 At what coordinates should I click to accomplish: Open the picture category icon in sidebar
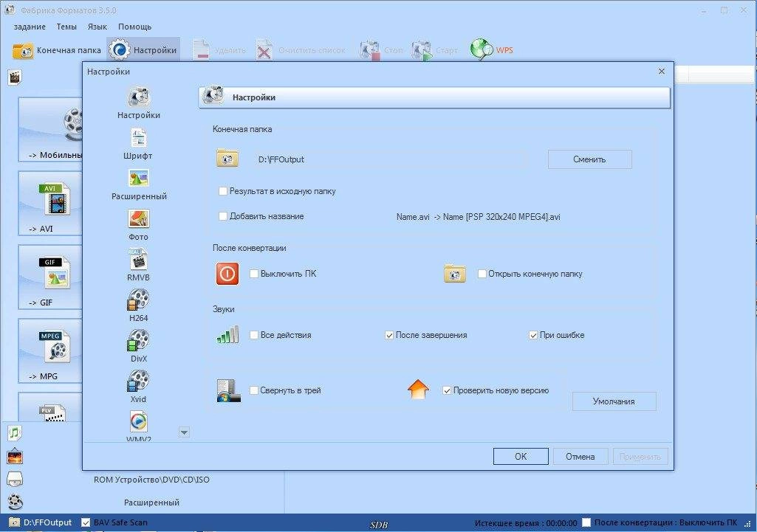[x=15, y=456]
